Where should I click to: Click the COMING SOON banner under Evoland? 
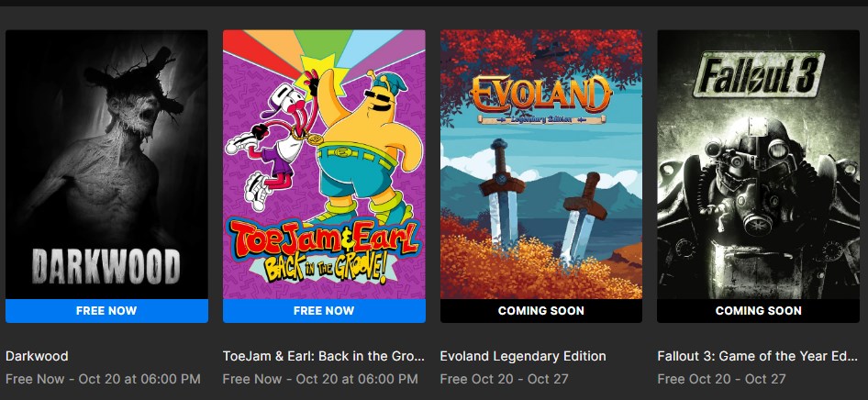coord(540,311)
